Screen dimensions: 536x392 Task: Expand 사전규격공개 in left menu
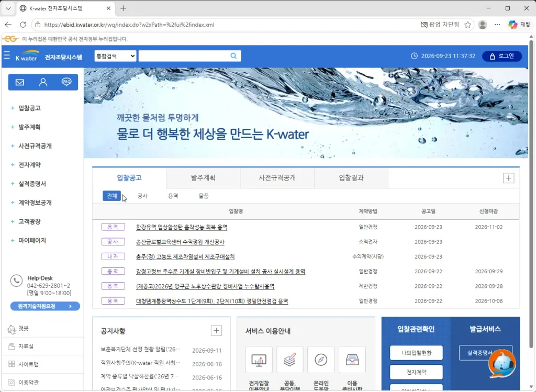point(35,146)
